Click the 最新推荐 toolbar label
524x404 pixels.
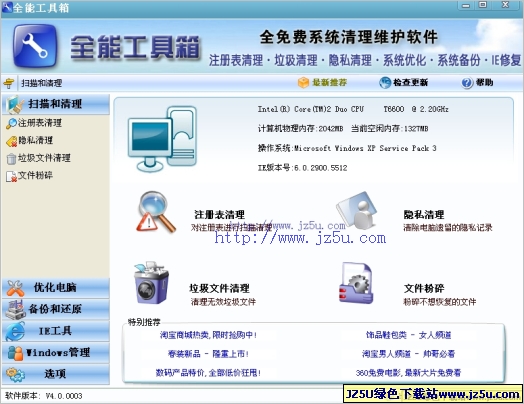pyautogui.click(x=330, y=83)
